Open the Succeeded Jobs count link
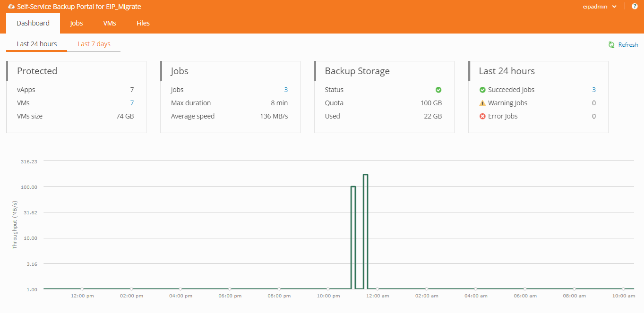This screenshot has height=313, width=644. pyautogui.click(x=594, y=90)
